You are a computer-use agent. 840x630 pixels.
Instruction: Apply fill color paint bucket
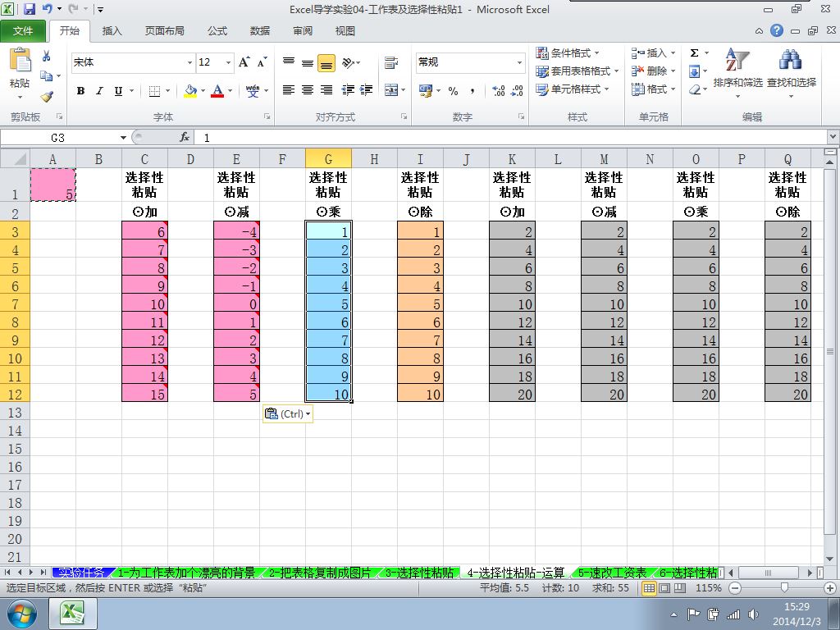click(190, 90)
